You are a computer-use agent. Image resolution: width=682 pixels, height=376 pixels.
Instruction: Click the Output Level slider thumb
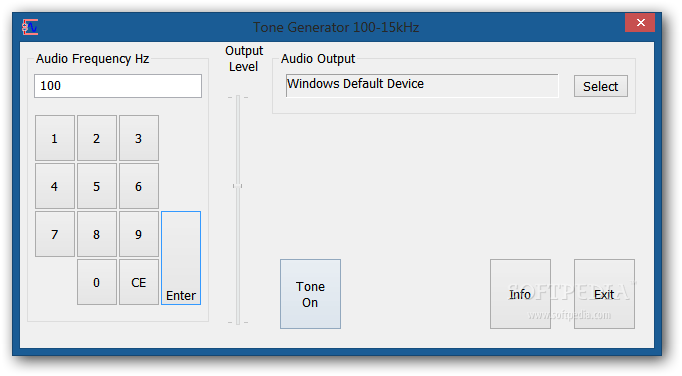(237, 186)
